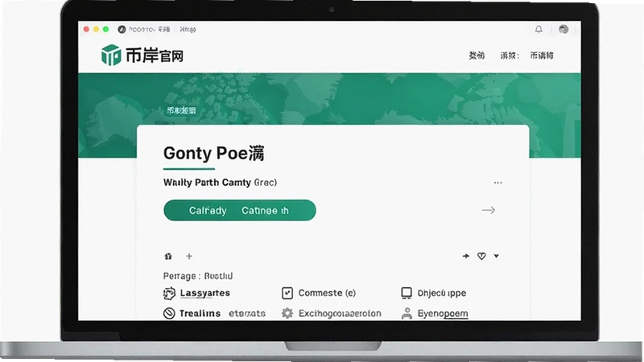Toggle the Commeste checkbox icon
644x362 pixels.
pos(287,293)
